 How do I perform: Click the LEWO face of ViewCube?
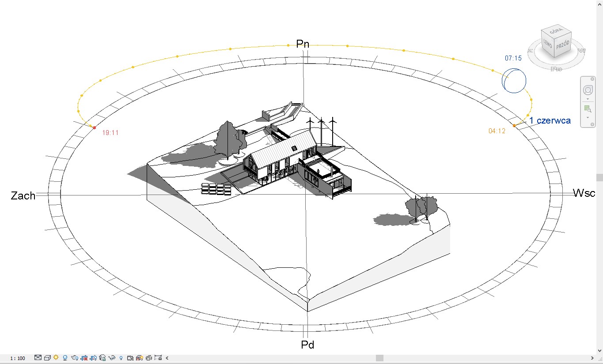[547, 44]
